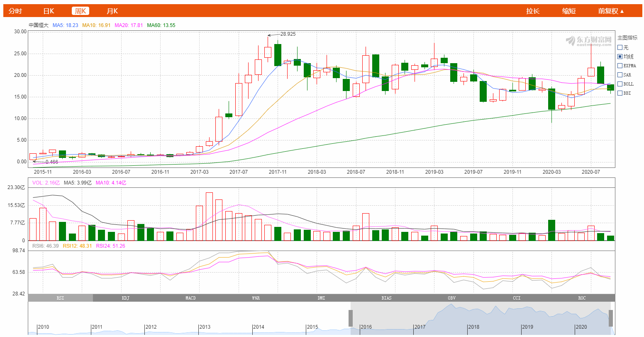Select the KDJ indicator tab
The height and width of the screenshot is (337, 644).
(x=126, y=298)
